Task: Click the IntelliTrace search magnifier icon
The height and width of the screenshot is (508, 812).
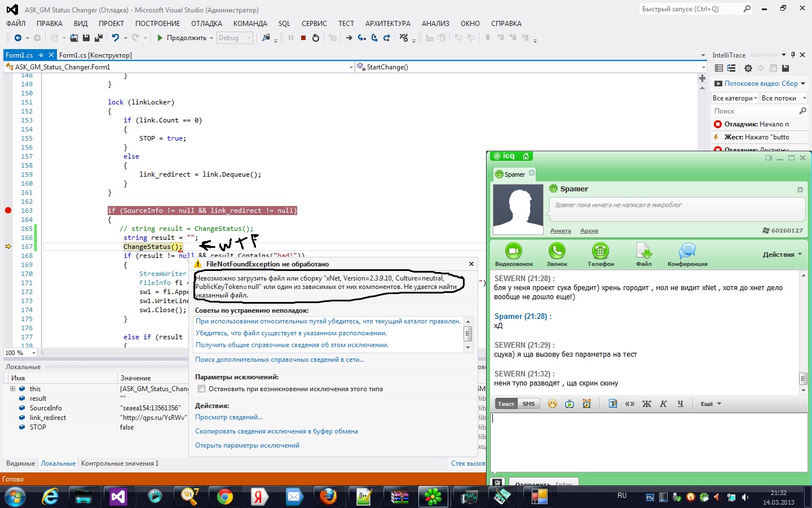Action: [803, 111]
